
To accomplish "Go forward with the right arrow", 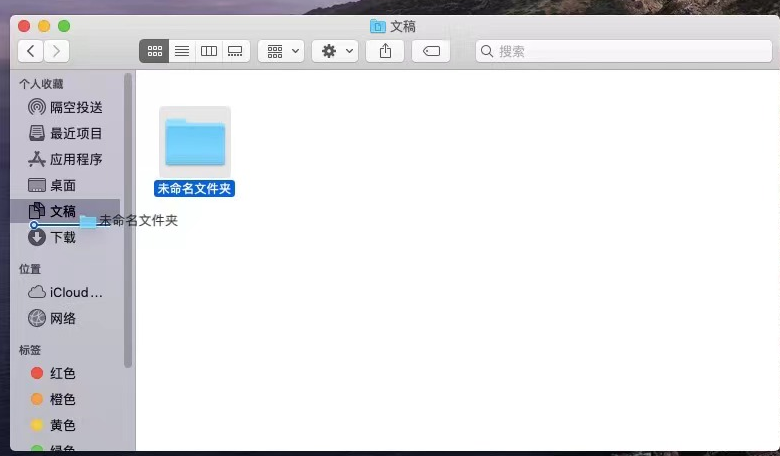I will (x=57, y=51).
